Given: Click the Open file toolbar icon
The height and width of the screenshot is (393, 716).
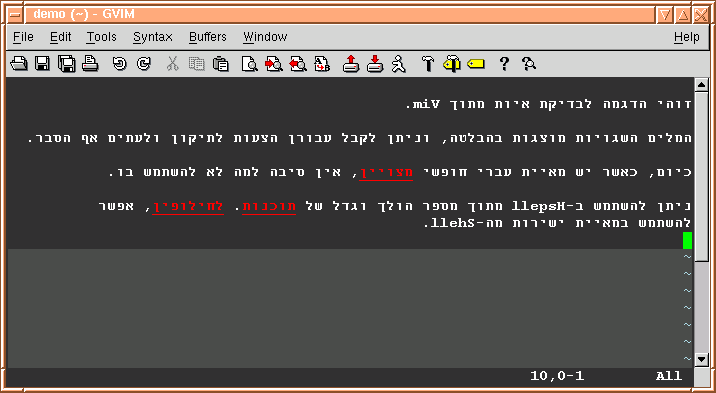Looking at the screenshot, I should 19,64.
